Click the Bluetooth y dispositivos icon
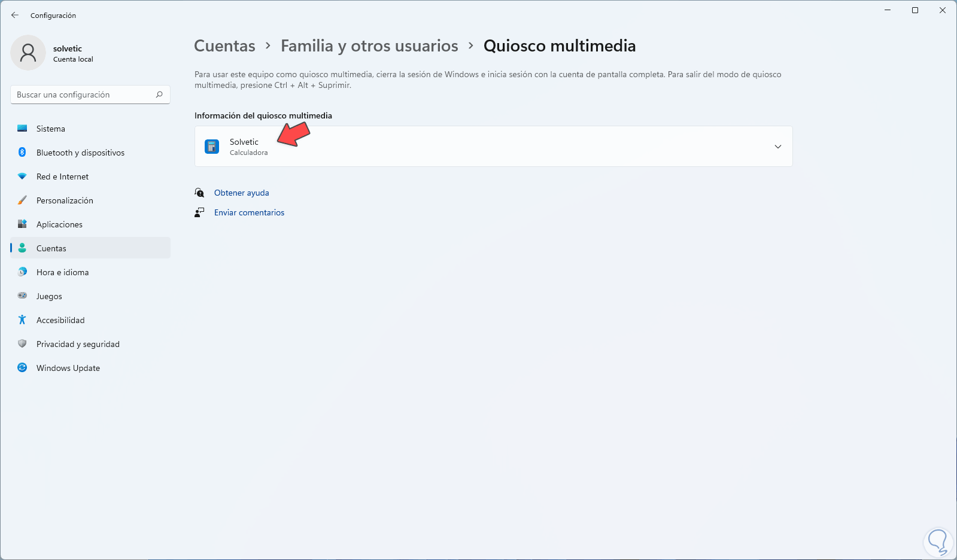The height and width of the screenshot is (560, 957). click(x=22, y=153)
